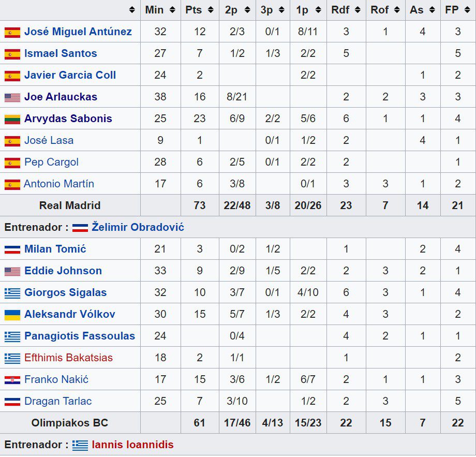Open Panagiotis Fassoulas player link
This screenshot has width=476, height=457.
80,336
